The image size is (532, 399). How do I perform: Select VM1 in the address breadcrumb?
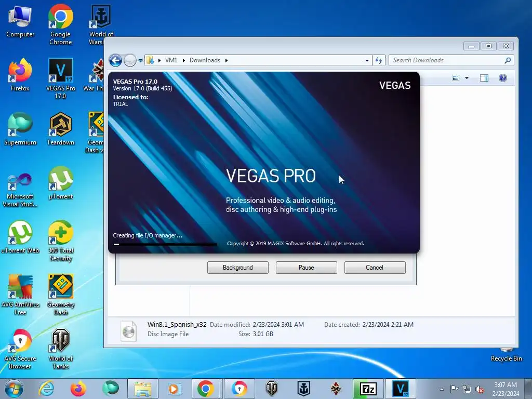pyautogui.click(x=171, y=60)
